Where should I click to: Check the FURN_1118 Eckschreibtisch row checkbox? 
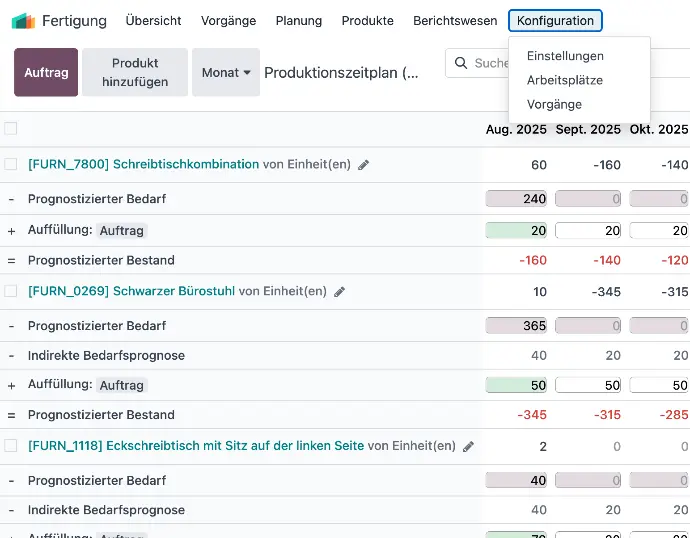pyautogui.click(x=11, y=446)
